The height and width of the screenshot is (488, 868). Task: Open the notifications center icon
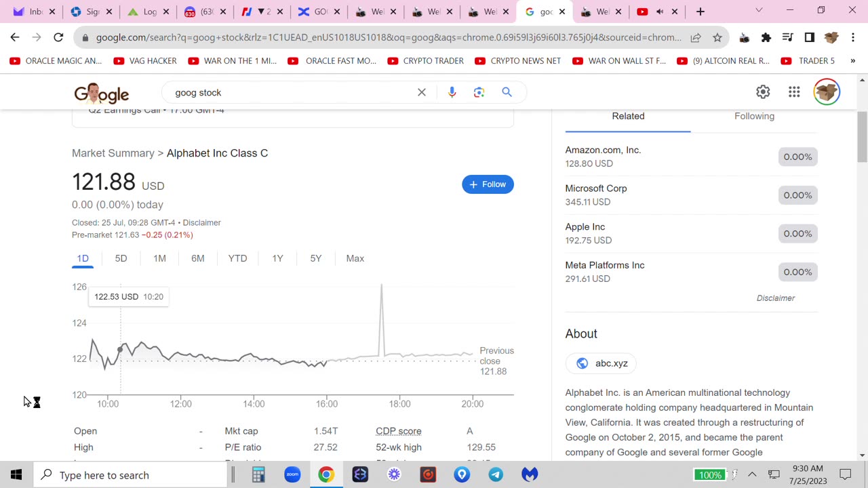coord(846,474)
